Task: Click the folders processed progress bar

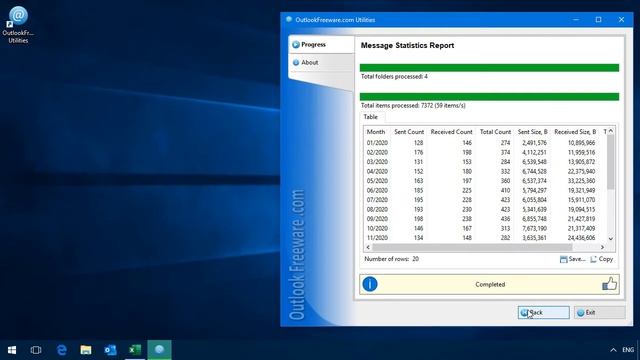Action: click(489, 67)
